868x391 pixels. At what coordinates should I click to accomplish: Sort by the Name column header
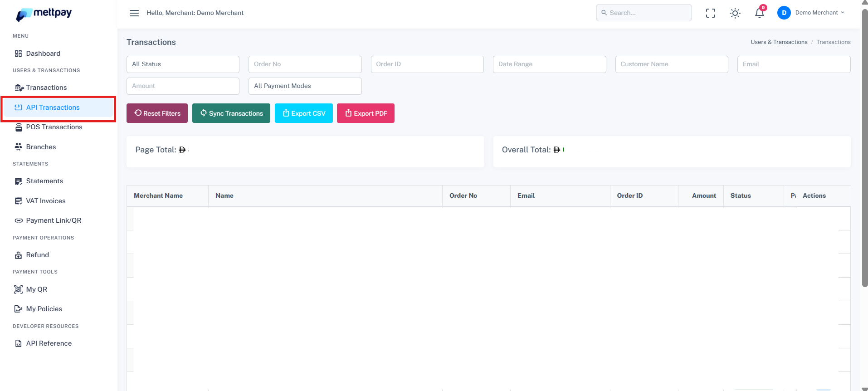[325, 196]
